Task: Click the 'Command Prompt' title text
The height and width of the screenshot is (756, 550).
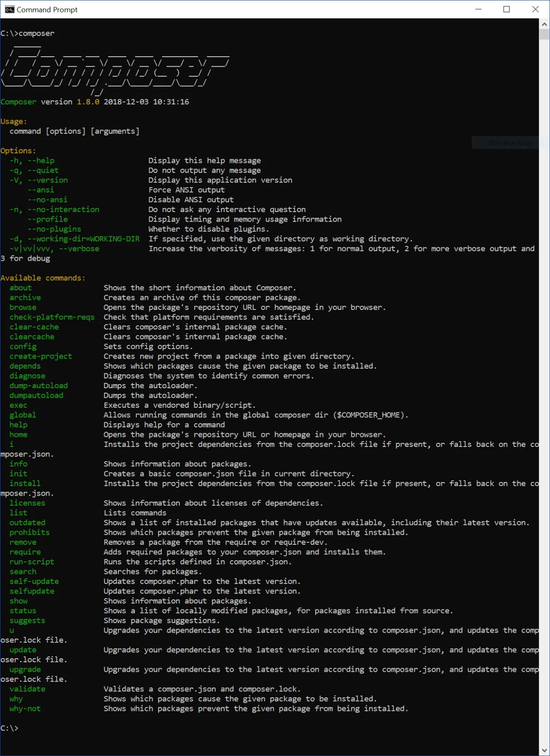Action: point(47,9)
